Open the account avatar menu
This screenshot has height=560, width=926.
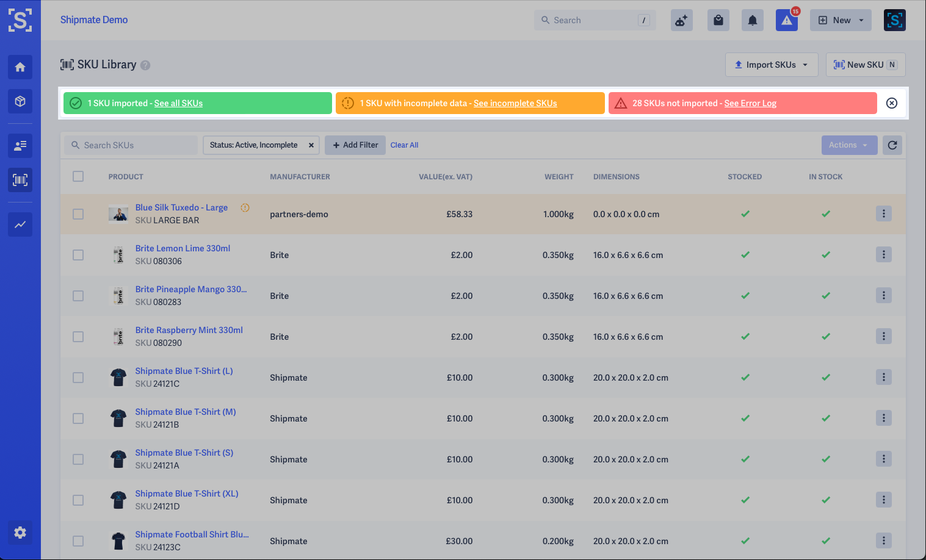(x=895, y=20)
